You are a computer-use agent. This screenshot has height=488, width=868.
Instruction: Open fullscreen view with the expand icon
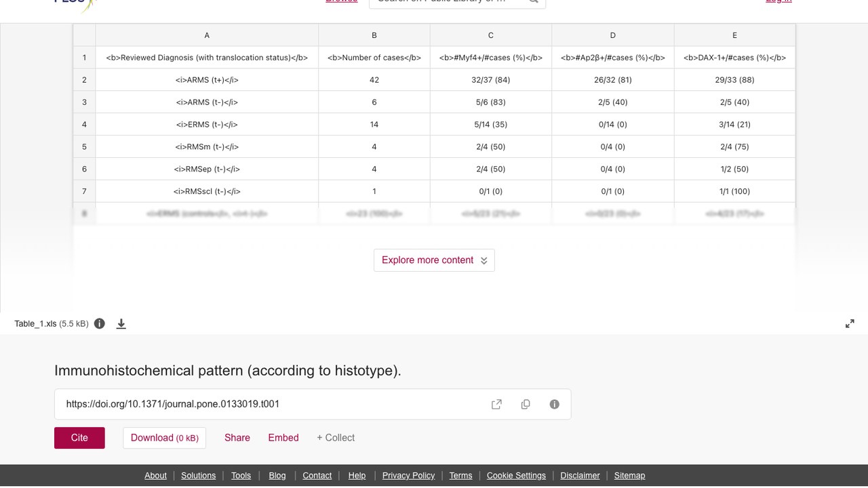coord(850,324)
